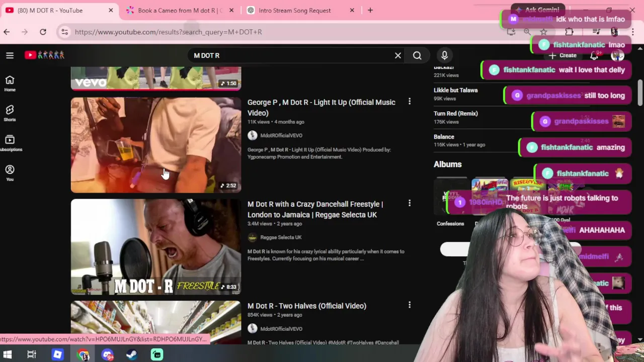Open Subscriptions in the sidebar
The width and height of the screenshot is (644, 362).
tap(10, 143)
